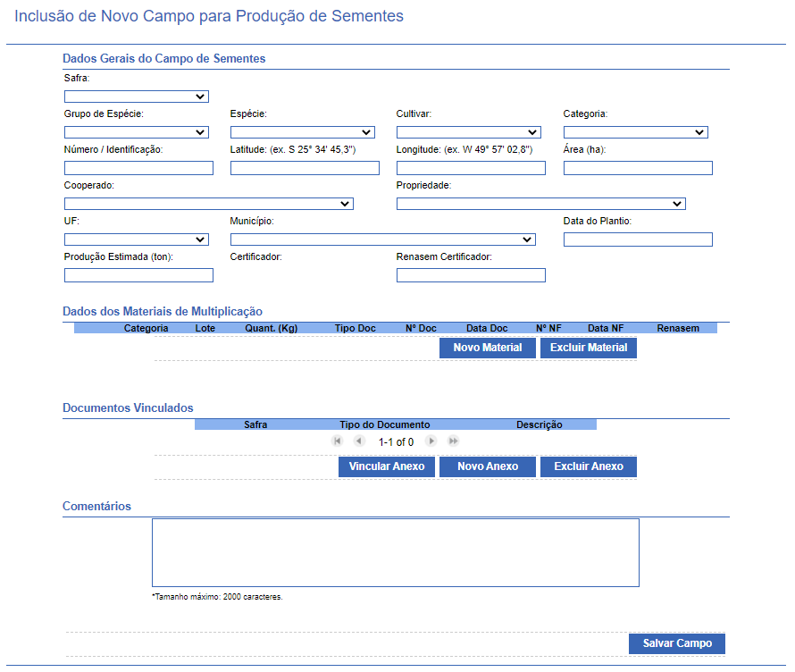This screenshot has height=672, width=795.
Task: Go to previous page of documents list
Action: 359,441
